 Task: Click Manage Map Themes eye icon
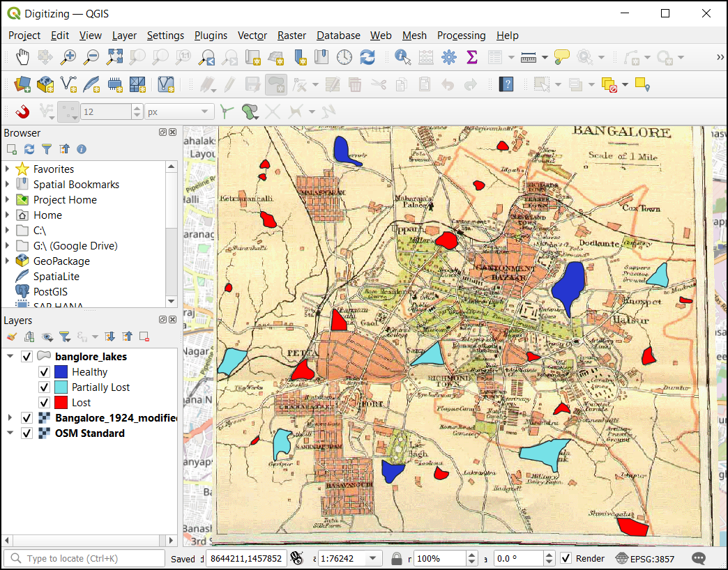47,337
